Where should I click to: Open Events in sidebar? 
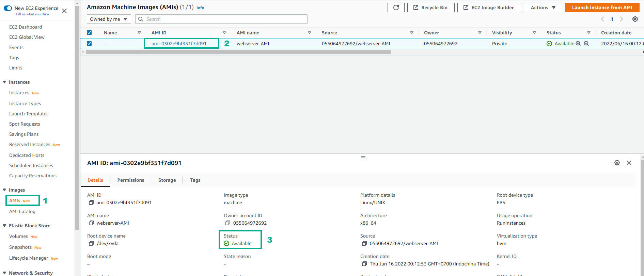[x=16, y=47]
